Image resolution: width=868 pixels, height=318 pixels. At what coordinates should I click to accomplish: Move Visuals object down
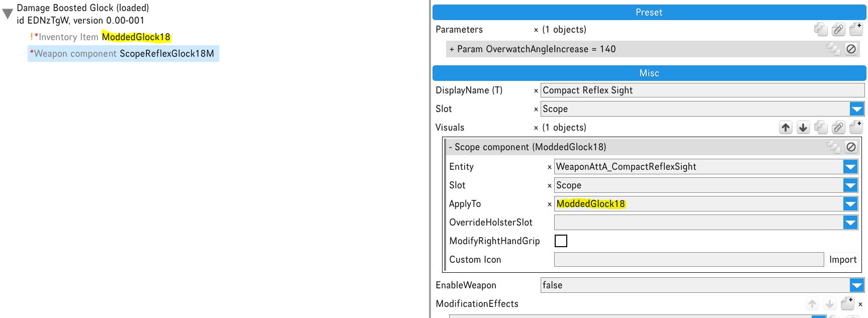803,128
